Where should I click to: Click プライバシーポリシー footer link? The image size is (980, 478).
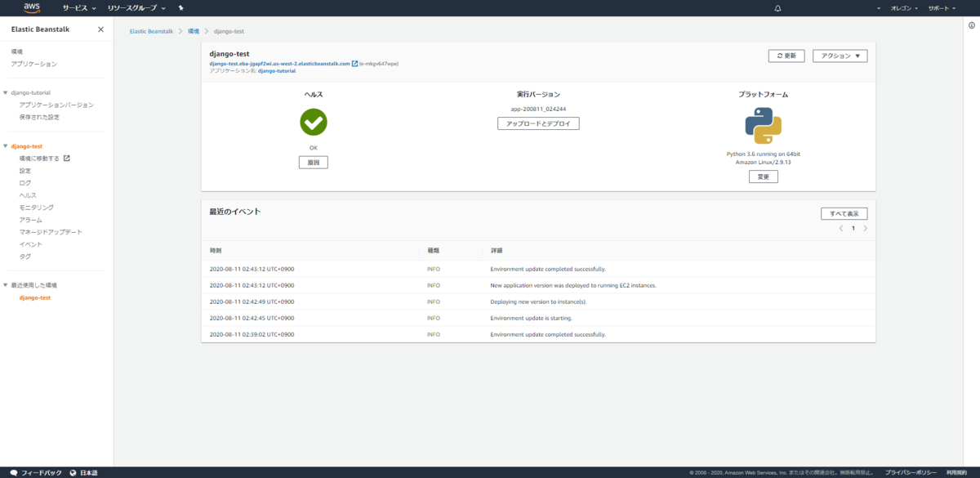coord(910,472)
